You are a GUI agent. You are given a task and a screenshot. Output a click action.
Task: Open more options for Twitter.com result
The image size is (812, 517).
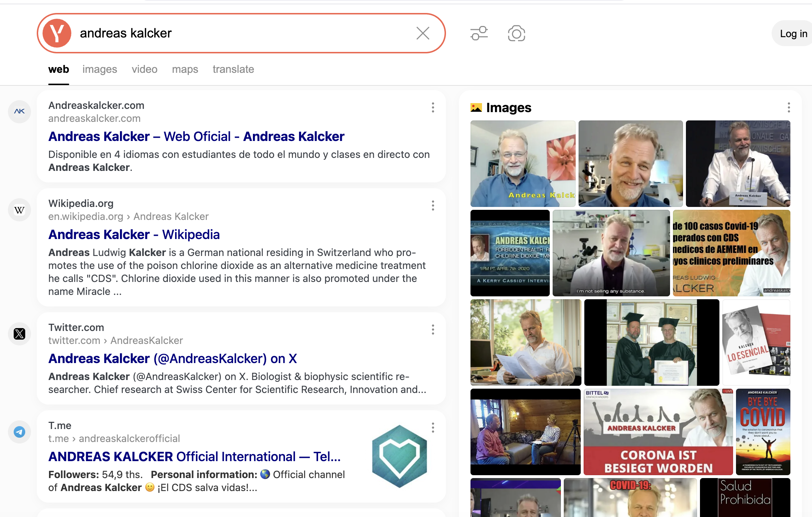[x=433, y=330]
